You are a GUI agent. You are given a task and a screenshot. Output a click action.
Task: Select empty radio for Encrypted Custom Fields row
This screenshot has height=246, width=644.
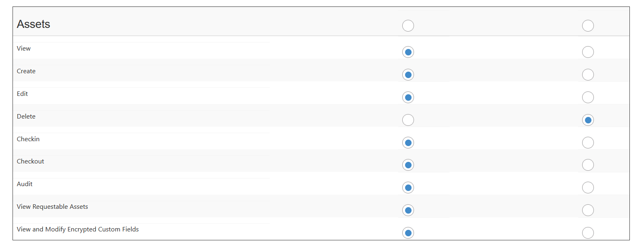[x=588, y=233]
